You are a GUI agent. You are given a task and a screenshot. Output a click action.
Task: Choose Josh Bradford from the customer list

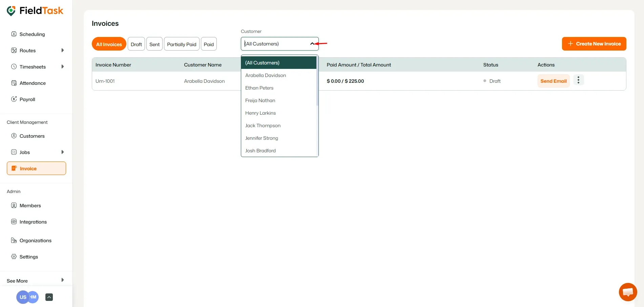279,151
